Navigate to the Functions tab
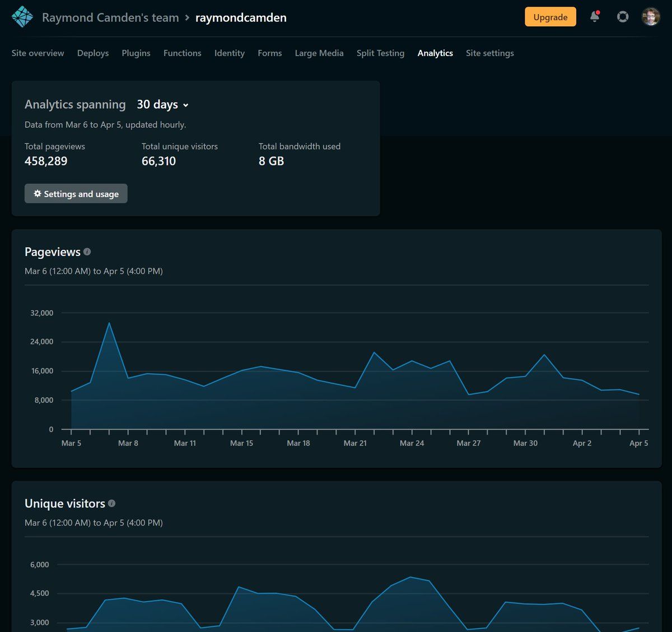 tap(182, 53)
